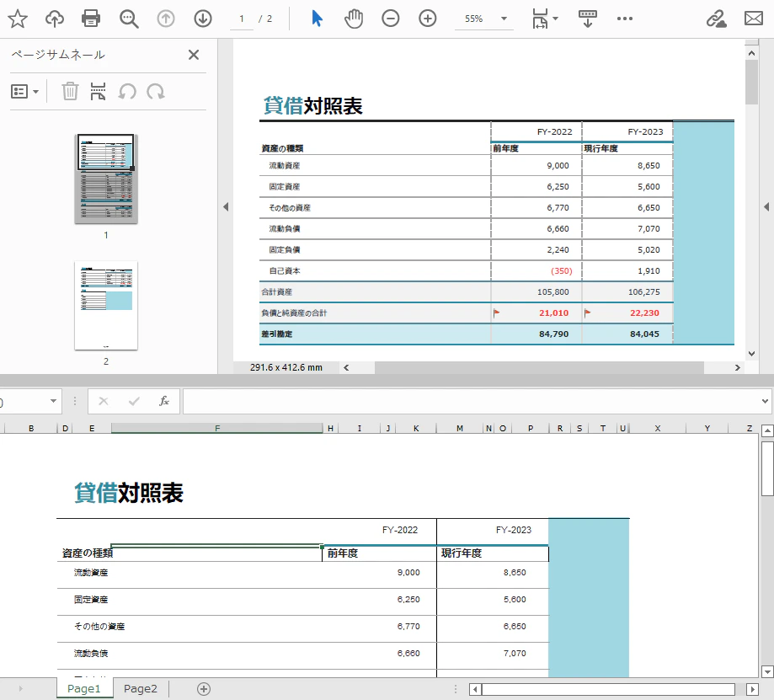Zoom in with the plus icon

(x=427, y=18)
